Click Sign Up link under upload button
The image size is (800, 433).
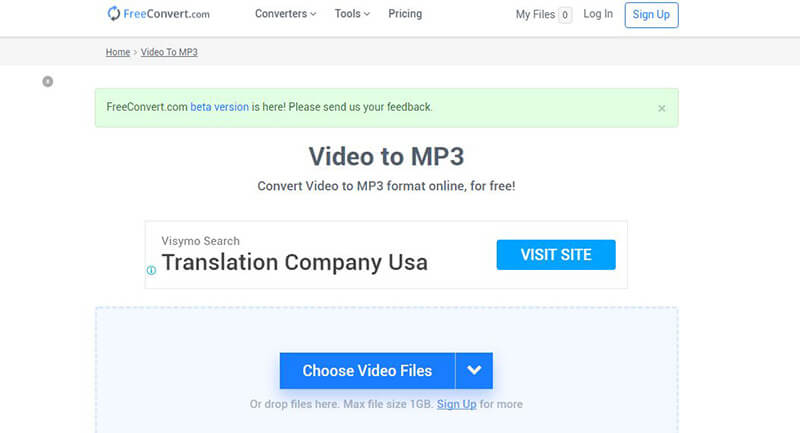pos(457,404)
